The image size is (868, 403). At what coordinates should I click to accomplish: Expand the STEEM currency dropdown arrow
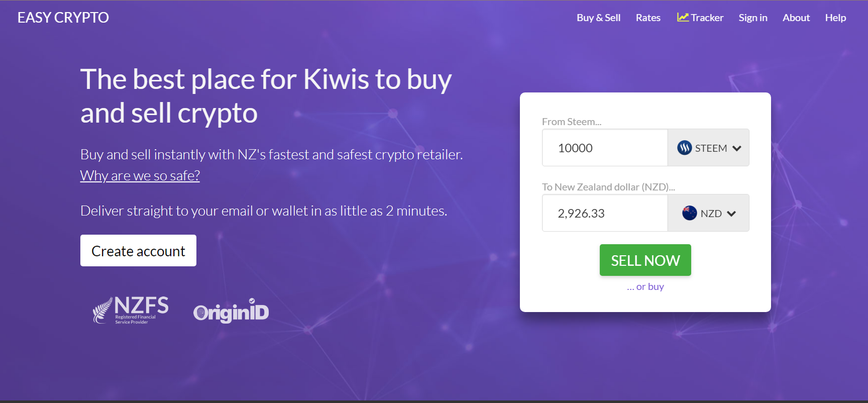coord(737,148)
